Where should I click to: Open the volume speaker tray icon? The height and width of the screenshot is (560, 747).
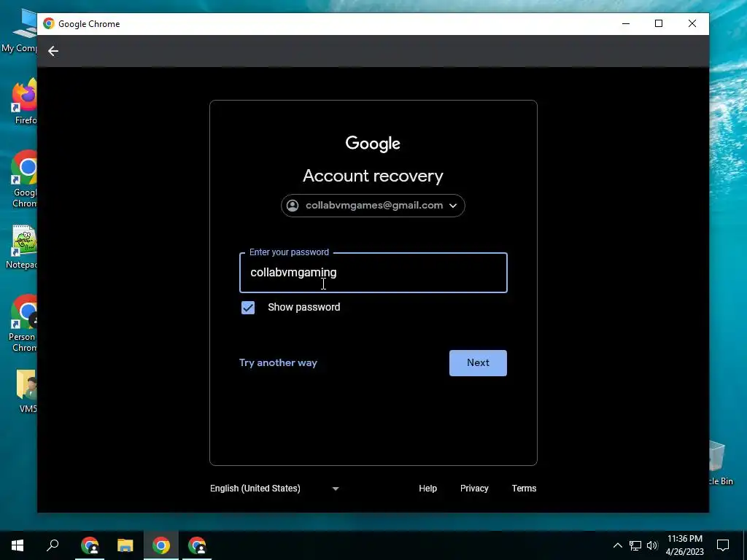pos(652,545)
